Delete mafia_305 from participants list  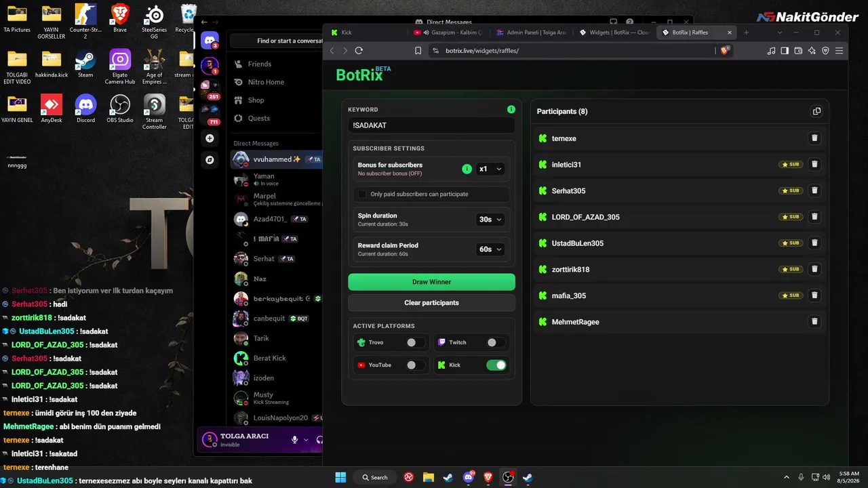pyautogui.click(x=814, y=296)
